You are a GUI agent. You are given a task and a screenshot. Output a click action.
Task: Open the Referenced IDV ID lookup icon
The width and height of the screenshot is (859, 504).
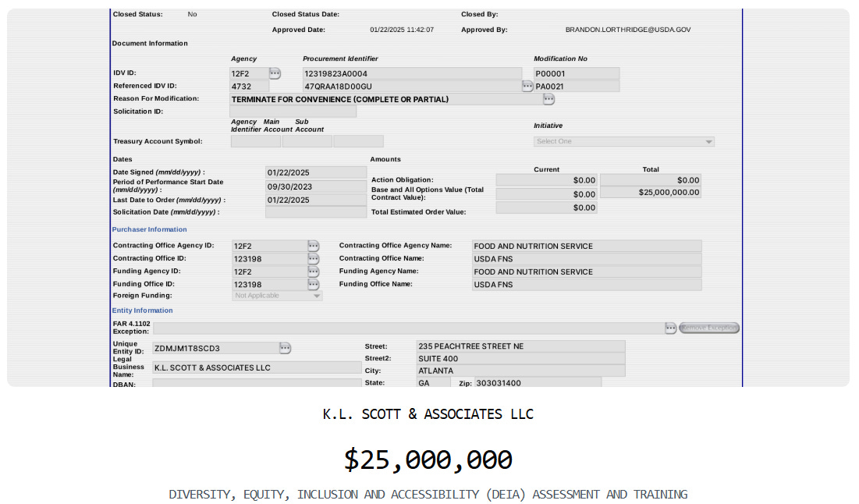point(527,86)
